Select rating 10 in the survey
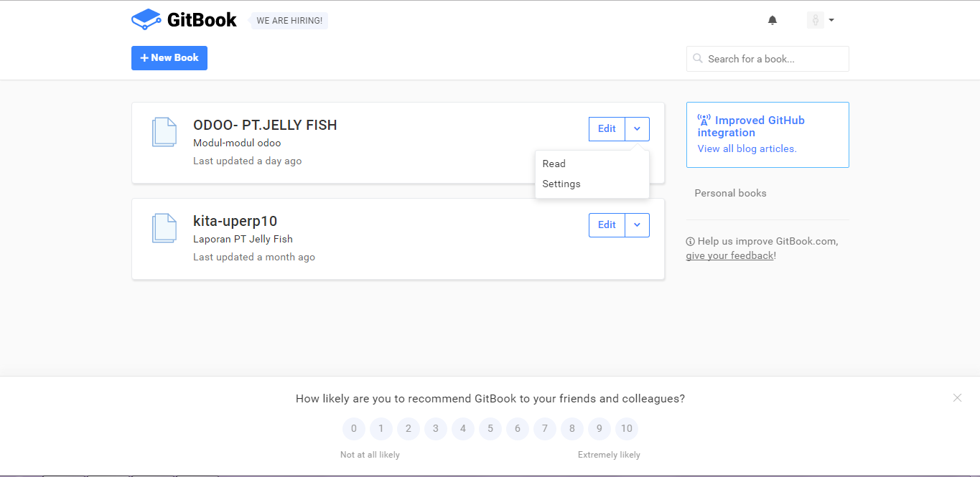 click(x=627, y=429)
